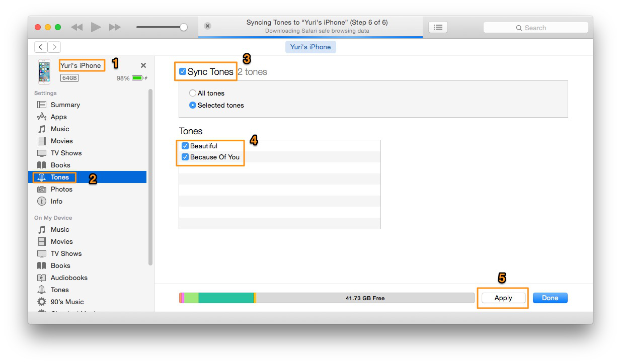Screen dimensions: 621x364
Task: Go back with the left chevron
Action: point(41,47)
